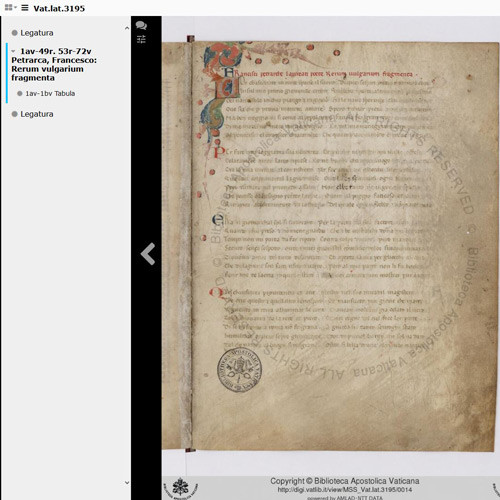
Task: Open the digi.vatlib.it MSS_Vat.lat.3195 link
Action: tap(345, 490)
